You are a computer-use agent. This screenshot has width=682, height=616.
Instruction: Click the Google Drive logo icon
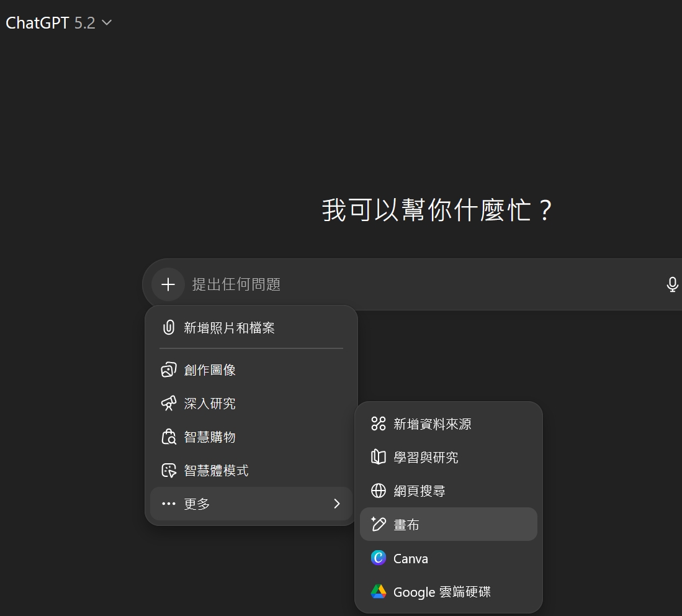tap(379, 592)
